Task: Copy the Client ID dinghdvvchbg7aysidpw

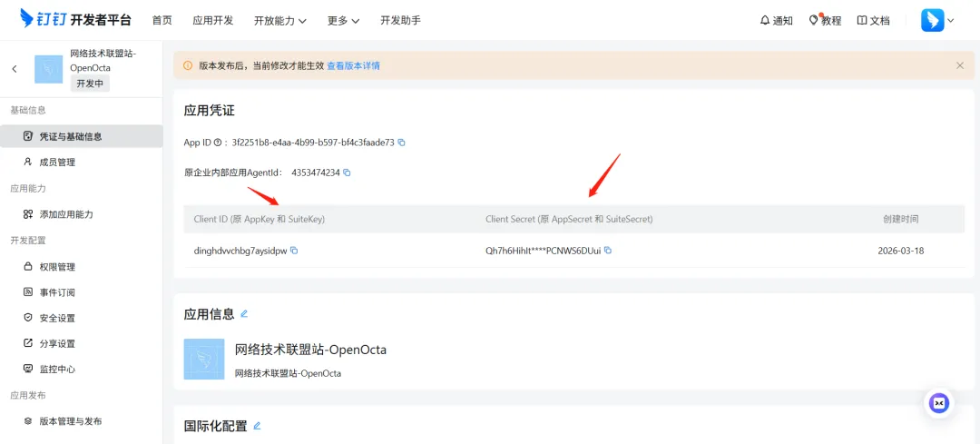Action: point(294,251)
